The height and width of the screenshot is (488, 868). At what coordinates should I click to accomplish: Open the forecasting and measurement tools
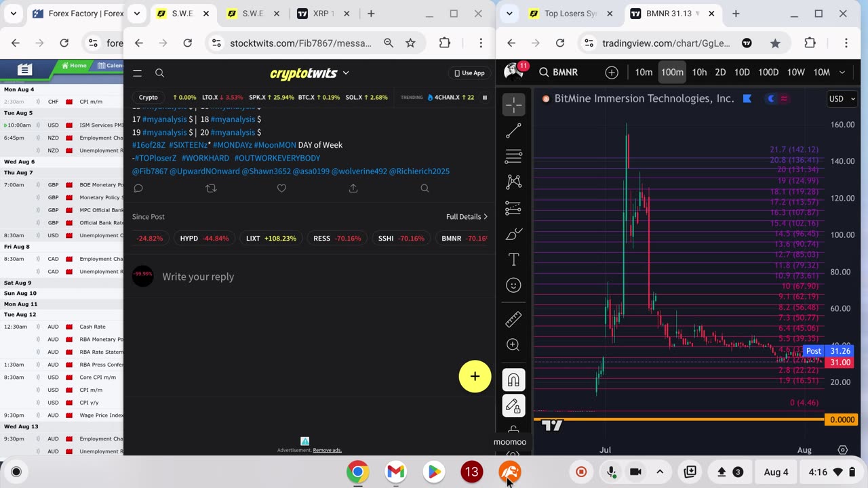(513, 208)
